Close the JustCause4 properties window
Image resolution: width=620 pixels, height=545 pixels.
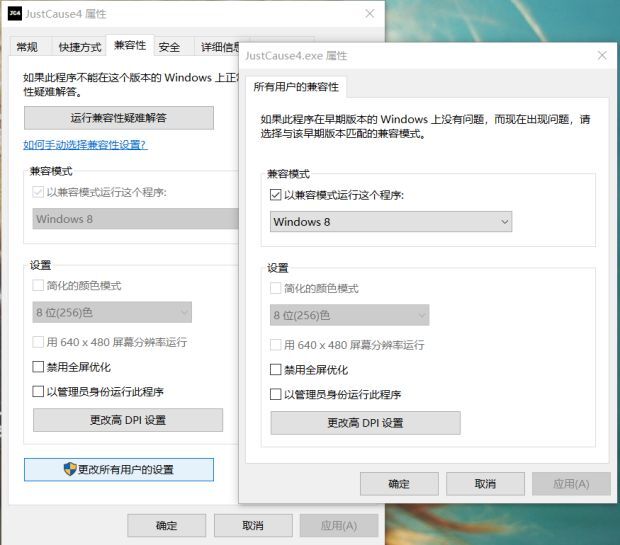370,13
